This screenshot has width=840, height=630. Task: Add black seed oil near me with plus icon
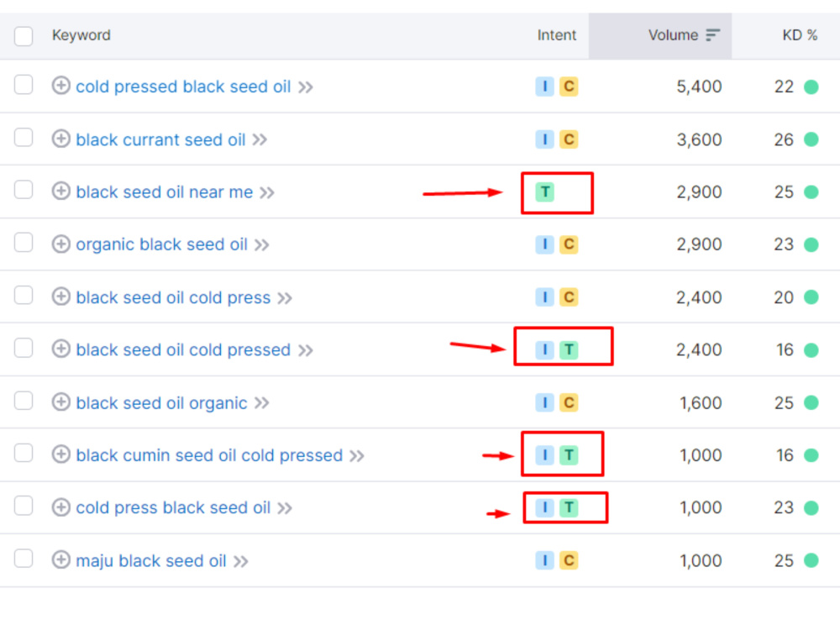pyautogui.click(x=61, y=191)
